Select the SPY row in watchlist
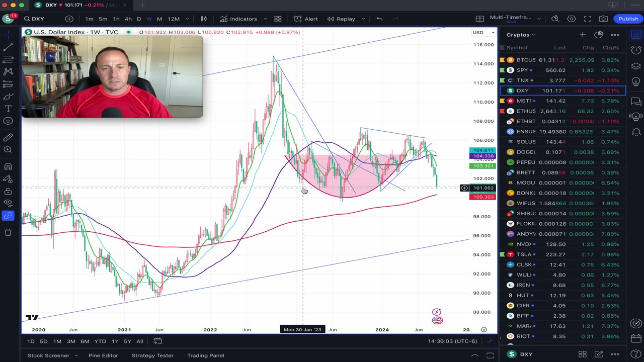The height and width of the screenshot is (362, 644). pos(562,70)
